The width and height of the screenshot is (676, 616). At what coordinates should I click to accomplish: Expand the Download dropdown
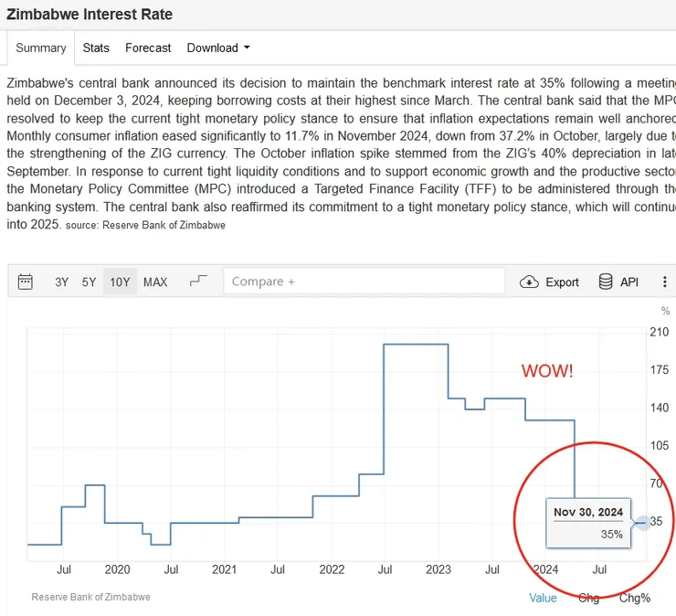[x=217, y=48]
